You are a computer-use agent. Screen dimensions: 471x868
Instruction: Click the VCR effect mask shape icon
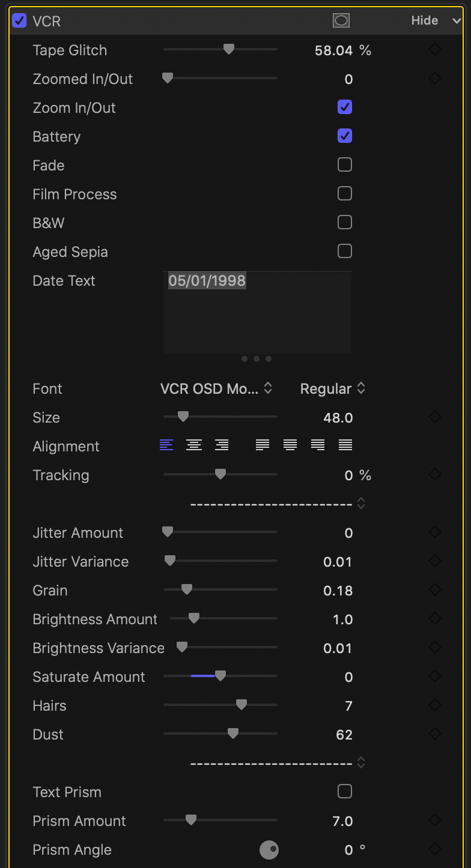coord(341,20)
